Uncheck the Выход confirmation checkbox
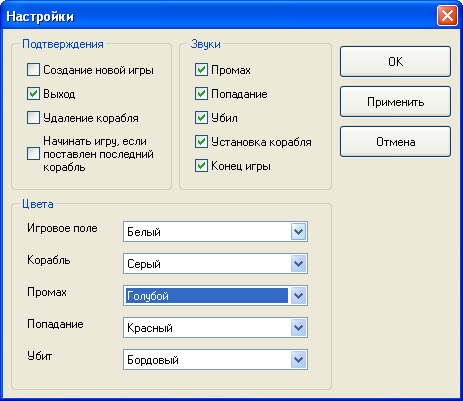Image resolution: width=463 pixels, height=401 pixels. (33, 94)
